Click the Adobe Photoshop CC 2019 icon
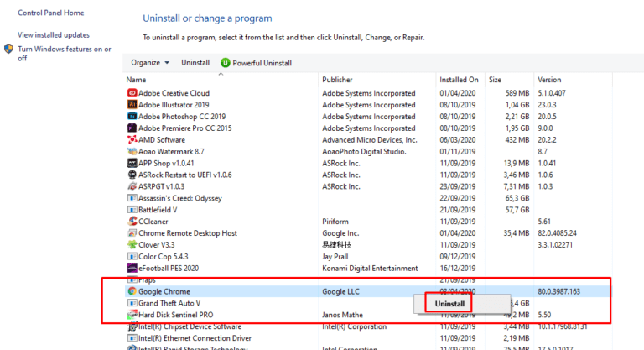The image size is (644, 350). (132, 117)
